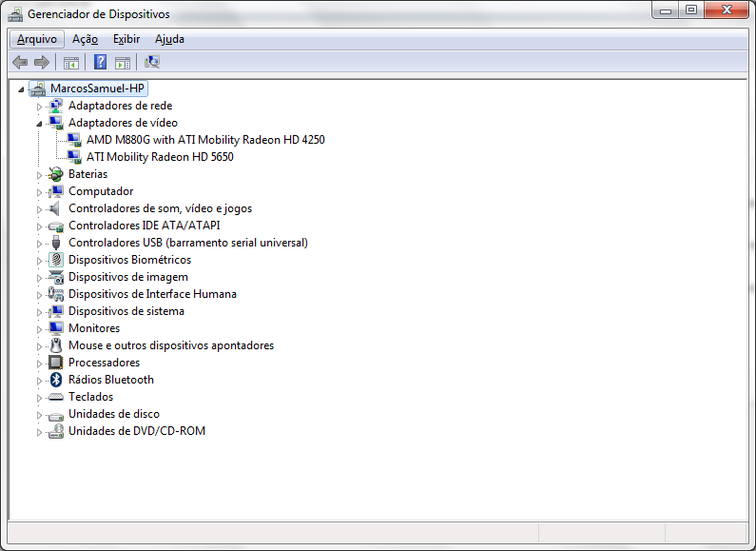The width and height of the screenshot is (756, 551).
Task: Click the Dispositivos de Interface Humana icon
Action: (x=56, y=294)
